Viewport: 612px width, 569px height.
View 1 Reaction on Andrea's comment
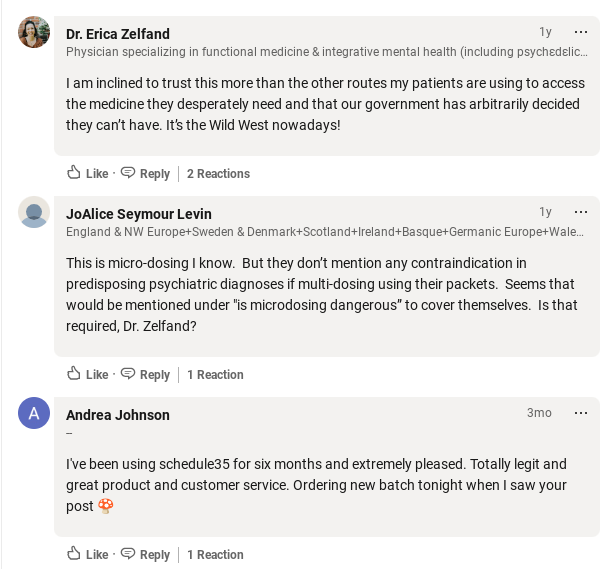tap(215, 555)
